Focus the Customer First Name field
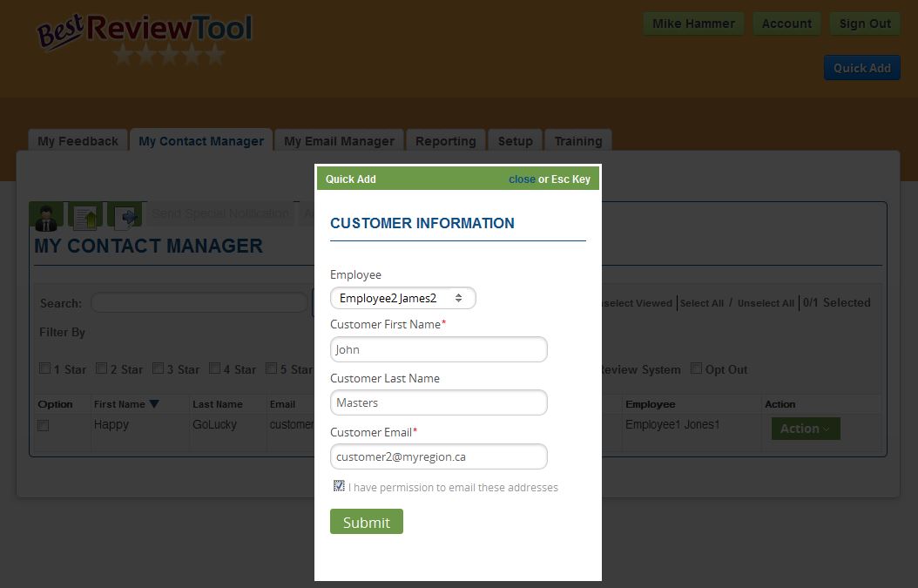Screen dimensions: 918x588 438,349
